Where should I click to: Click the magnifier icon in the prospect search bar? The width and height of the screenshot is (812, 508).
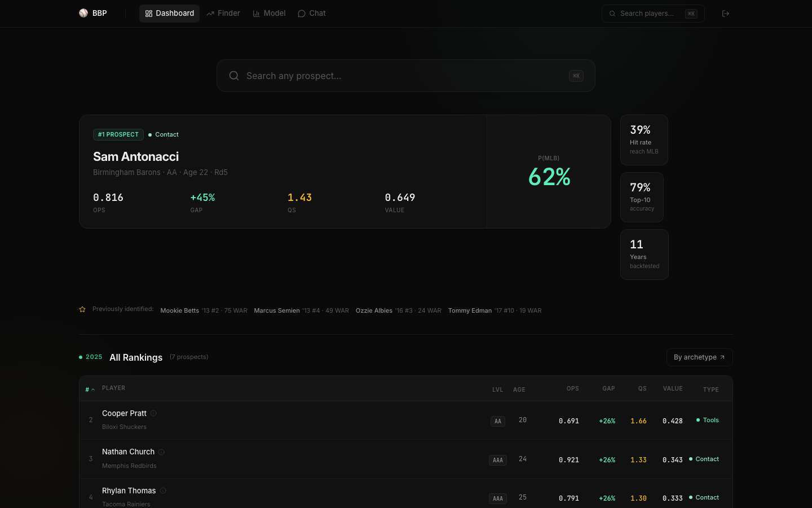pyautogui.click(x=234, y=76)
